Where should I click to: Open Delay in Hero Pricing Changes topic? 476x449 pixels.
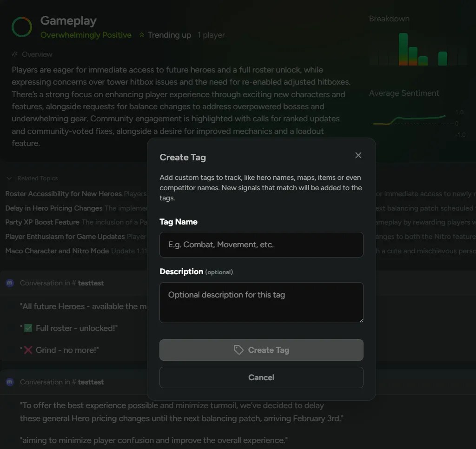pyautogui.click(x=54, y=208)
